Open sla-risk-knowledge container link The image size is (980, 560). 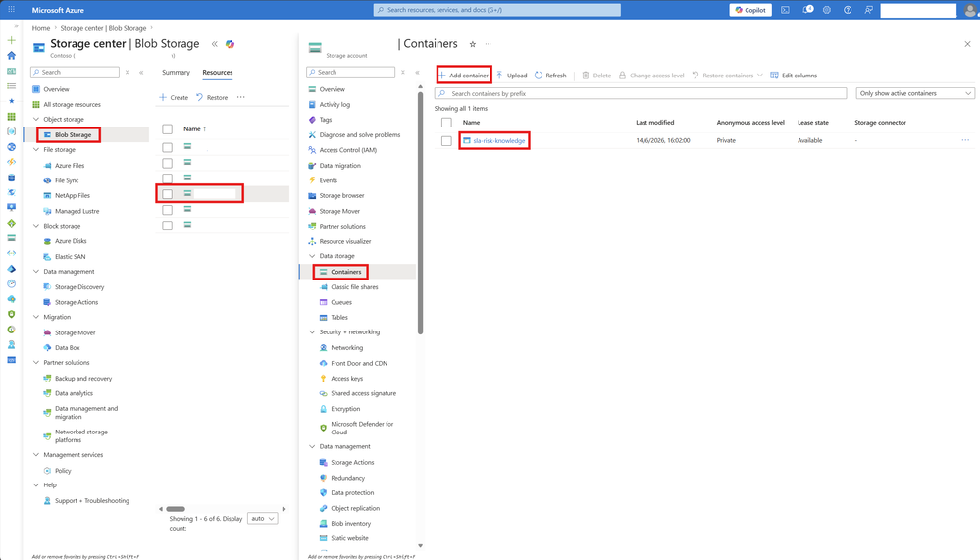(x=498, y=141)
